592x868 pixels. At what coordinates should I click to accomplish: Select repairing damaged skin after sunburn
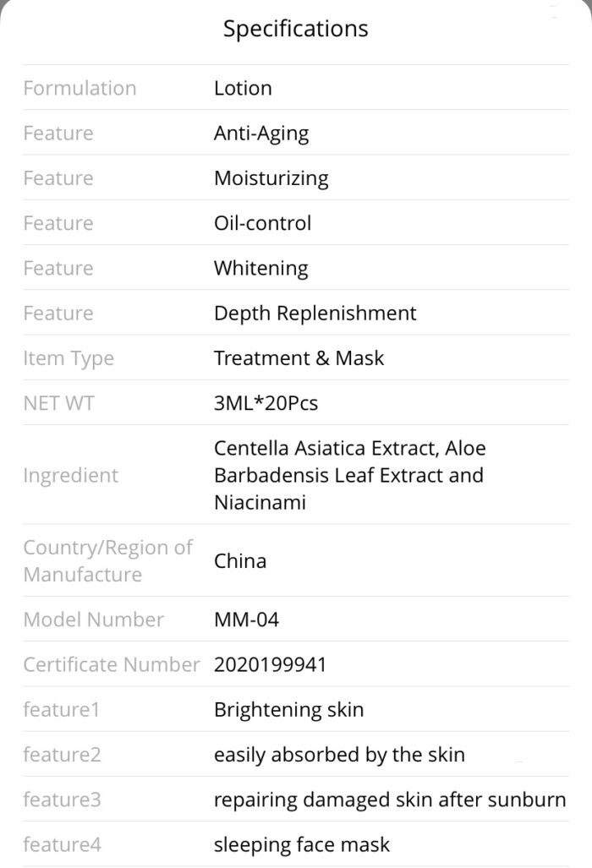point(390,800)
